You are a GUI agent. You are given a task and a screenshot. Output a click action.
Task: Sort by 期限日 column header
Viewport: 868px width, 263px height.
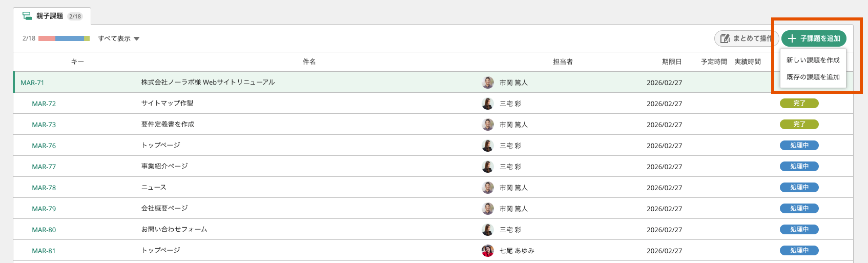pos(672,62)
